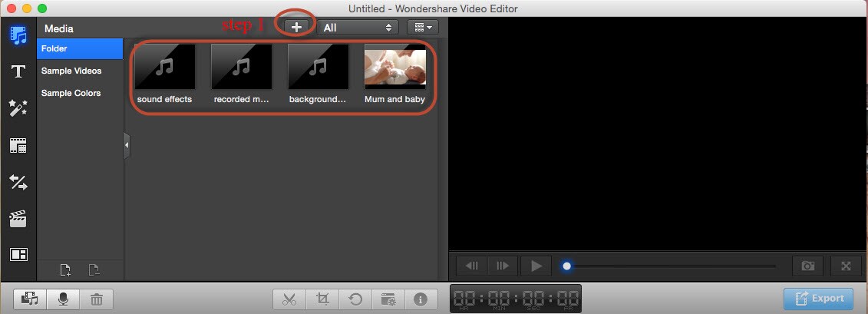Viewport: 868px width, 314px height.
Task: Select the background... audio clip
Action: [318, 67]
